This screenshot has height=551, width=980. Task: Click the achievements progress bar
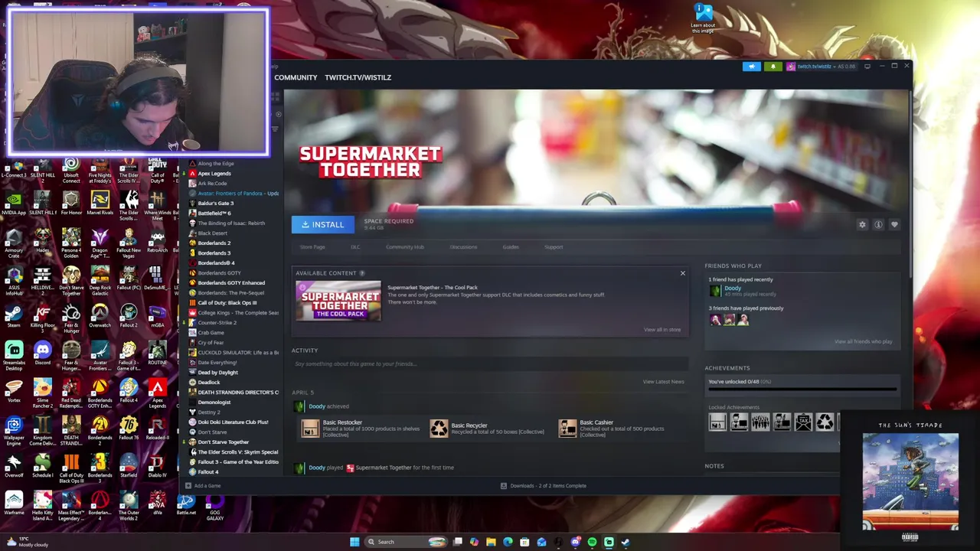(x=802, y=390)
